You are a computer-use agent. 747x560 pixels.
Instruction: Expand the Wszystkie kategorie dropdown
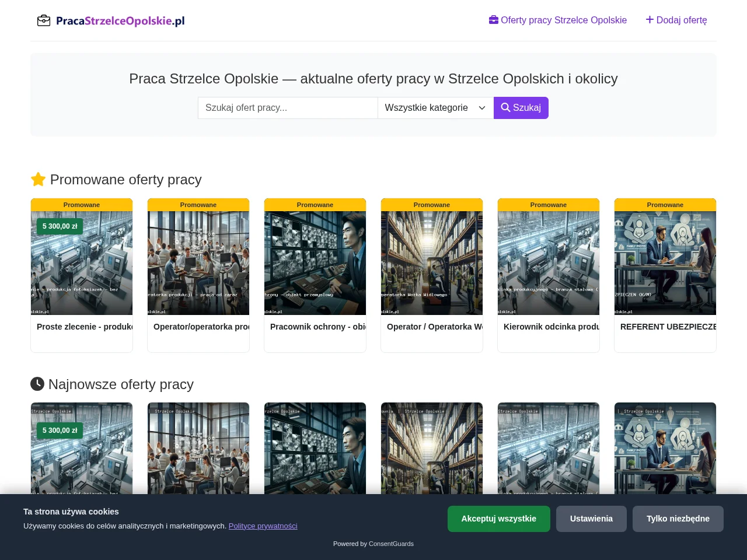[x=436, y=108]
